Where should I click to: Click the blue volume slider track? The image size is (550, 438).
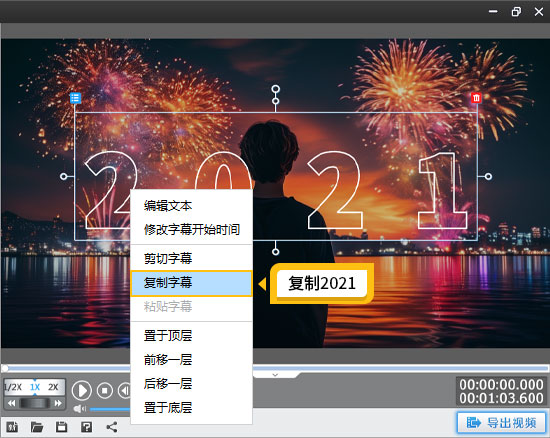coord(110,409)
